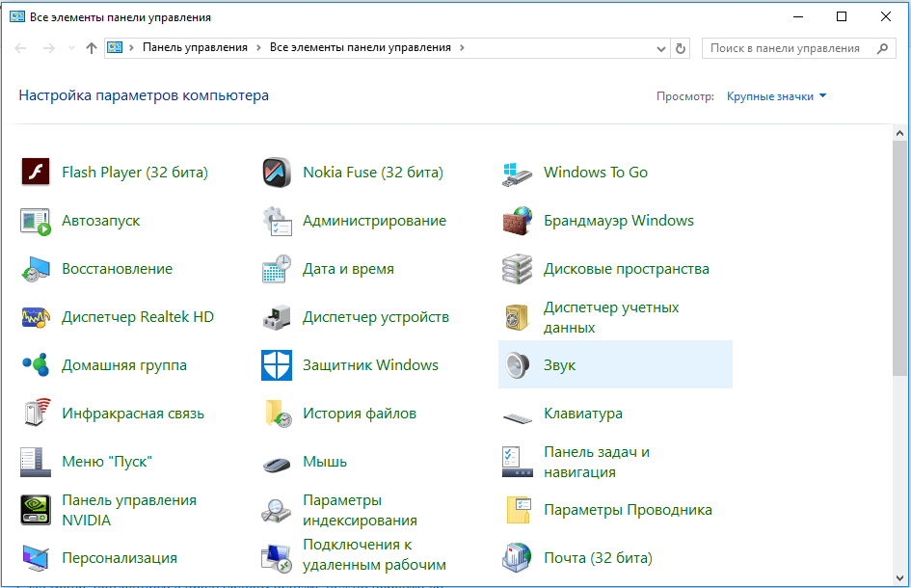Click the Персонализация monitor icon
Viewport: 911px width, 588px height.
pos(36,558)
